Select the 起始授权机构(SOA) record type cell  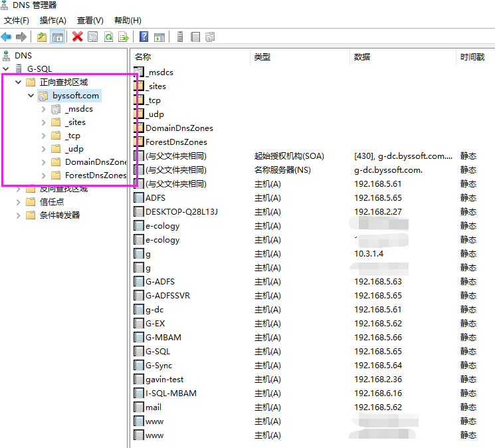pyautogui.click(x=289, y=156)
